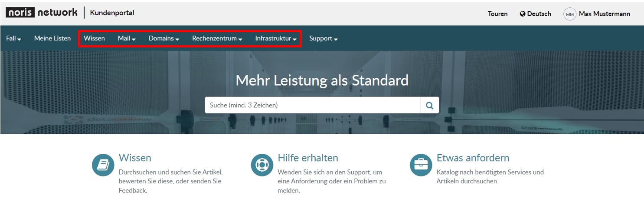Click the book icon beside Wissen
Screen dimensions: 644x209
(103, 165)
